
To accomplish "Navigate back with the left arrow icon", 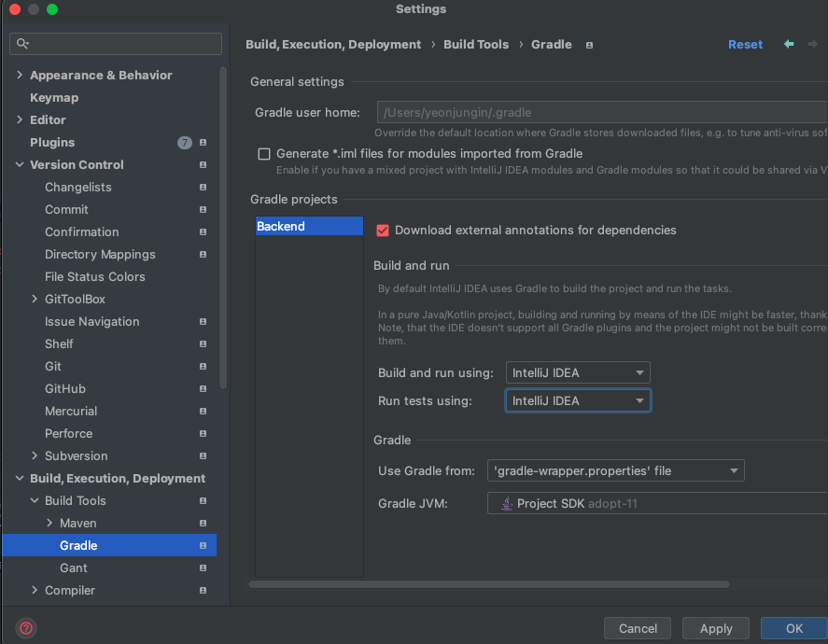I will 789,45.
